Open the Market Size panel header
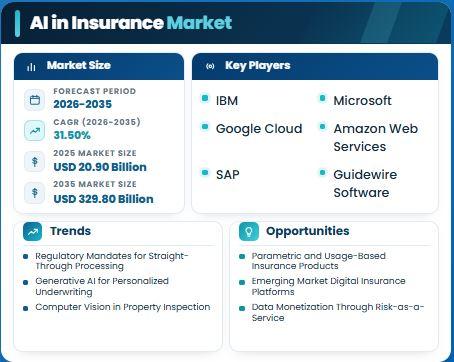 [99, 66]
